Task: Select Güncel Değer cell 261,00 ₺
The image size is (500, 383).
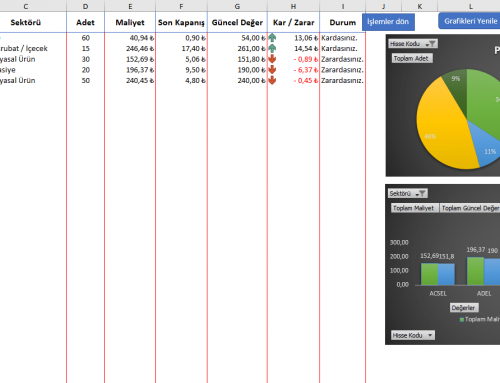Action: (237, 48)
